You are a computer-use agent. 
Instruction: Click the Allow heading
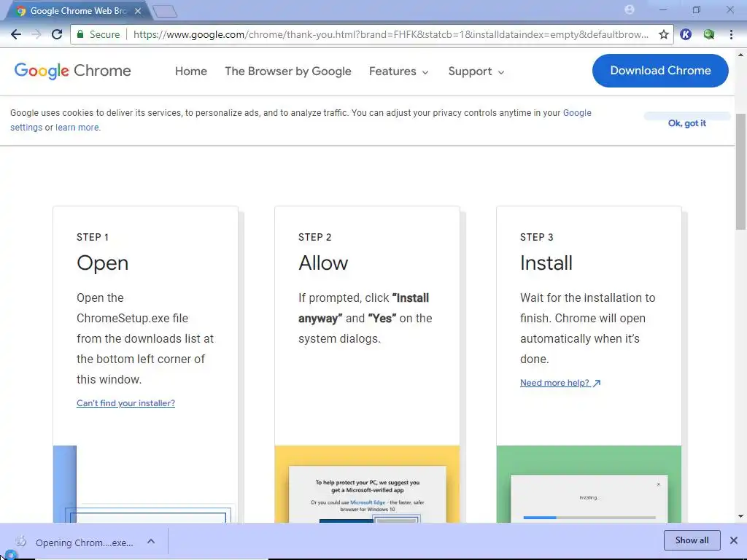pos(323,262)
